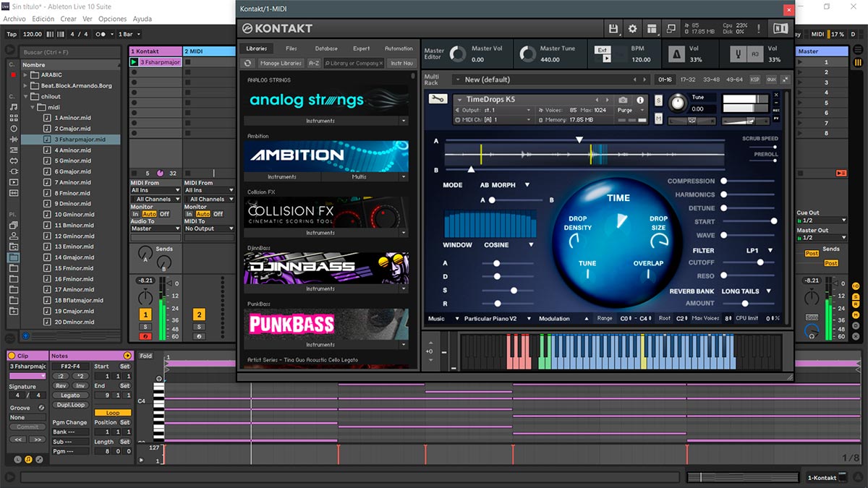Show TimeDrops K5 info with the i icon

point(640,100)
